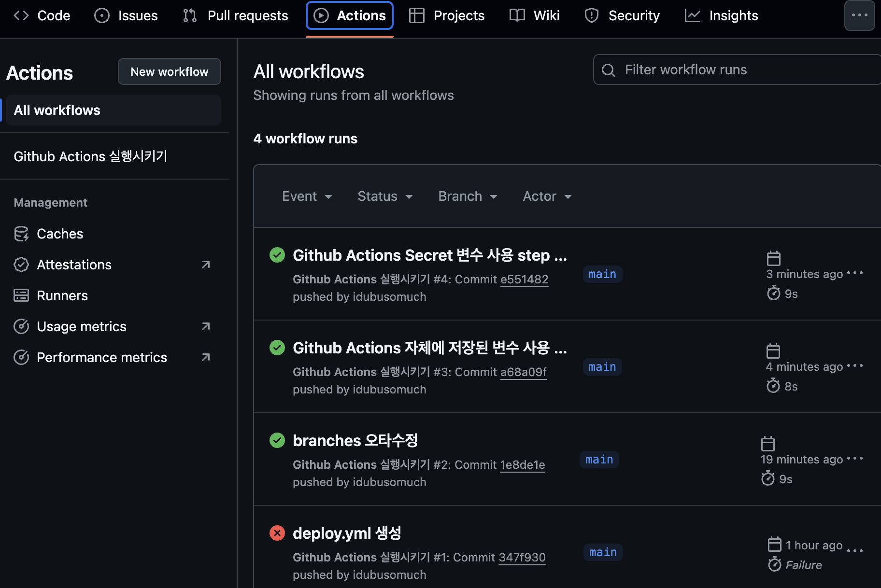Click the New workflow button
Viewport: 881px width, 588px height.
tap(170, 71)
